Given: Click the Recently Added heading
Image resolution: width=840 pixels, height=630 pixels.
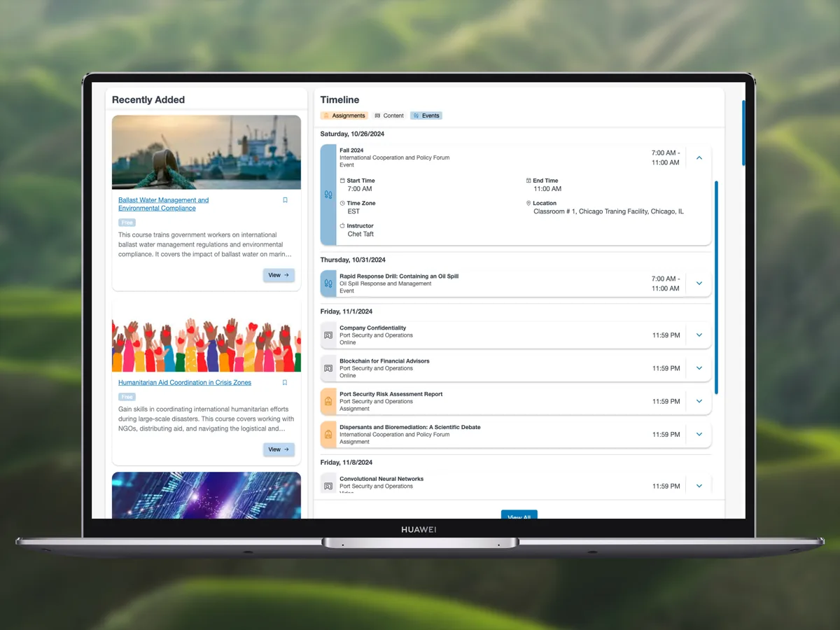Looking at the screenshot, I should 148,100.
